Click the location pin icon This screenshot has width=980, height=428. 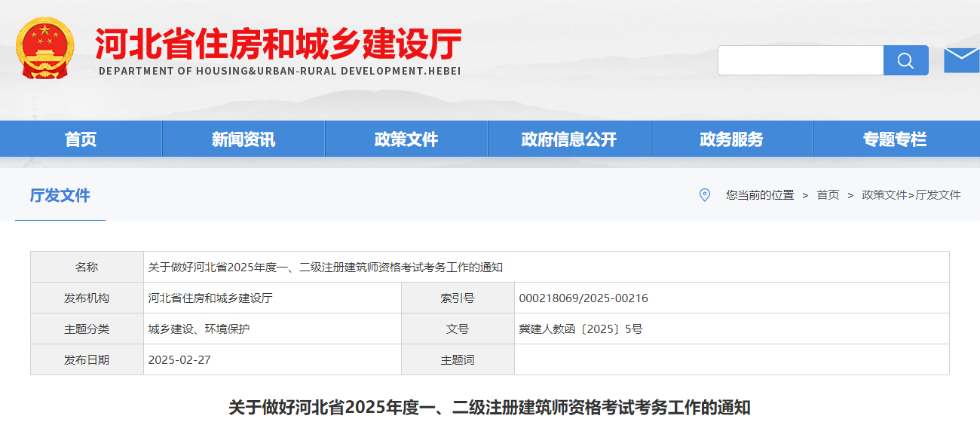pyautogui.click(x=705, y=194)
